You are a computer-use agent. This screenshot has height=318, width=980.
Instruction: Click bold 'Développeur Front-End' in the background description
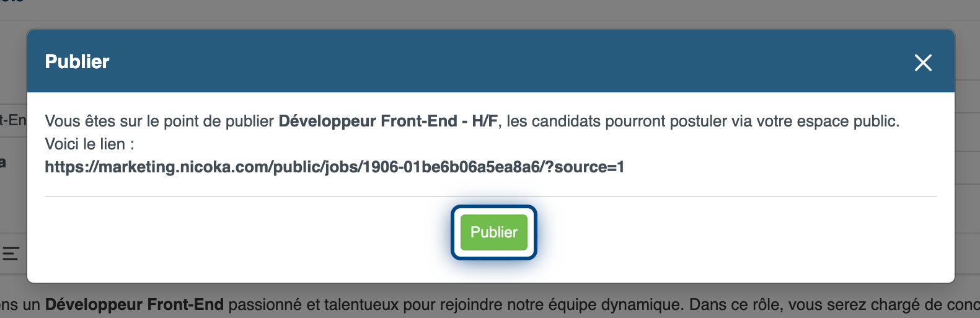(x=134, y=305)
